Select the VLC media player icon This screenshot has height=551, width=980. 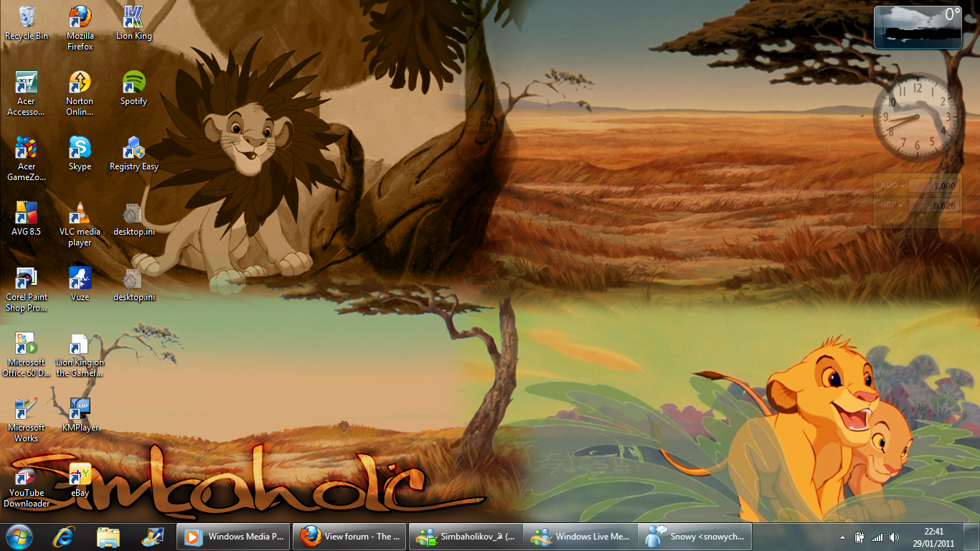pyautogui.click(x=80, y=214)
